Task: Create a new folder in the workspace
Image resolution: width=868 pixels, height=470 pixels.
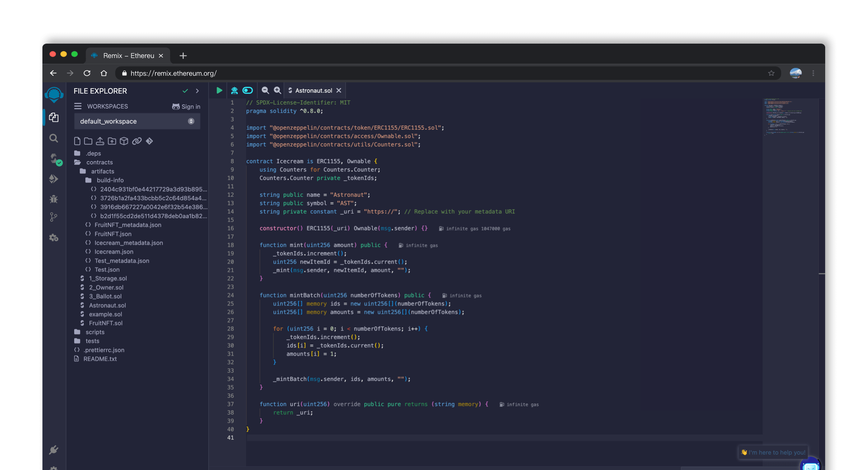Action: (88, 141)
